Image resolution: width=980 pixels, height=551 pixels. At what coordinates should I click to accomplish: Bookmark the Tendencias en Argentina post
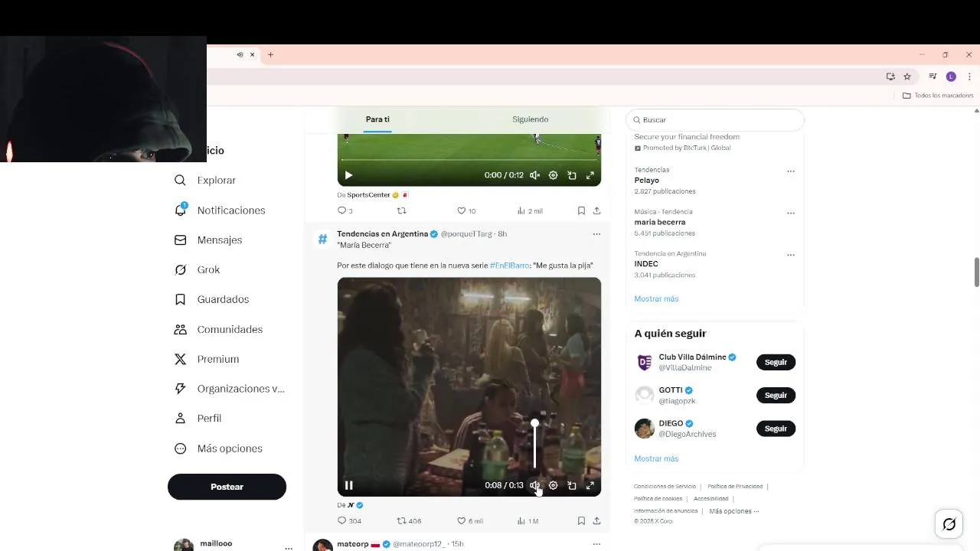click(581, 520)
